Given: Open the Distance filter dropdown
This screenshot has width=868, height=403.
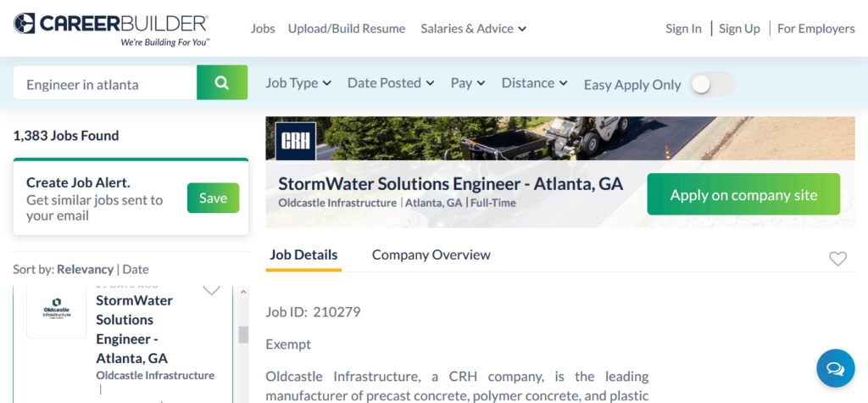Looking at the screenshot, I should tap(534, 83).
